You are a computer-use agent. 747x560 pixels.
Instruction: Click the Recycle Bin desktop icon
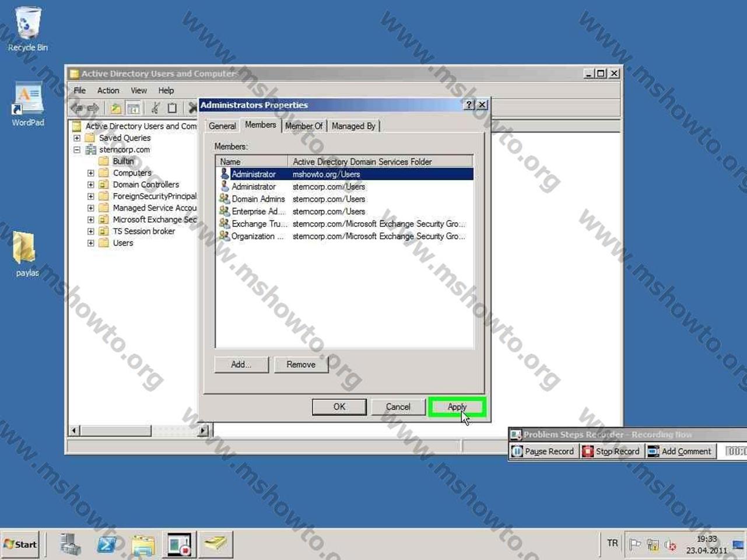click(27, 29)
